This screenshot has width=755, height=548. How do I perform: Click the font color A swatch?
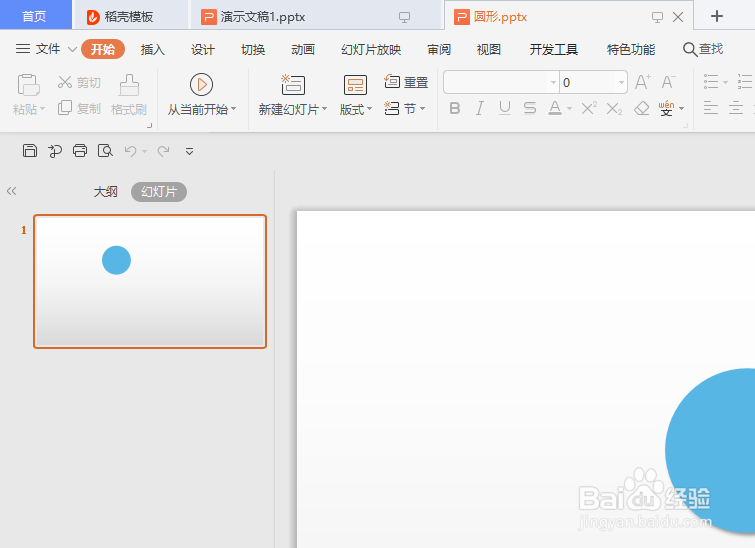(x=555, y=108)
